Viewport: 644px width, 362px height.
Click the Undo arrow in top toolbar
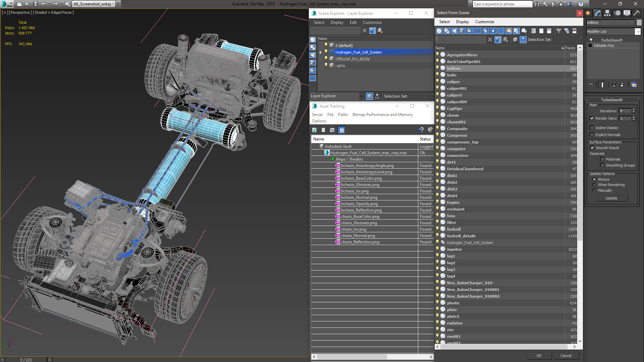point(44,4)
